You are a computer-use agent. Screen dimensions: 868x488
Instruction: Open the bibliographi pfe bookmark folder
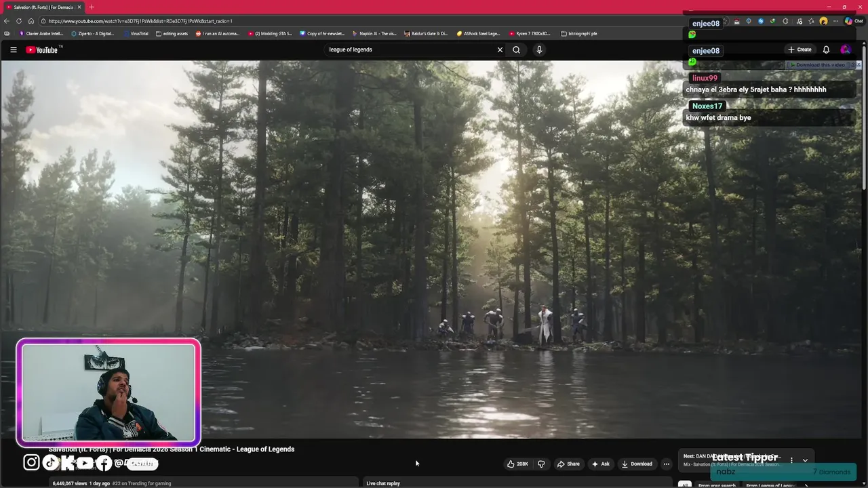pyautogui.click(x=579, y=33)
